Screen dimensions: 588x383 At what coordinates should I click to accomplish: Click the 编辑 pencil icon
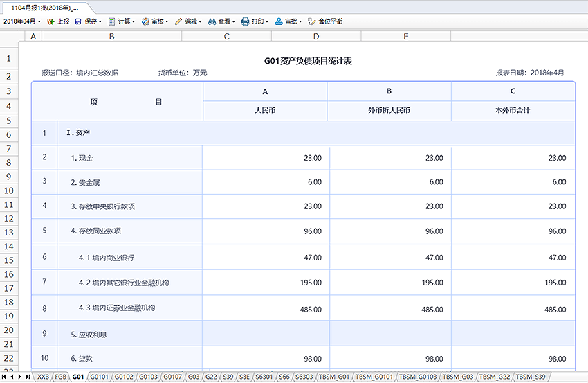pos(178,21)
